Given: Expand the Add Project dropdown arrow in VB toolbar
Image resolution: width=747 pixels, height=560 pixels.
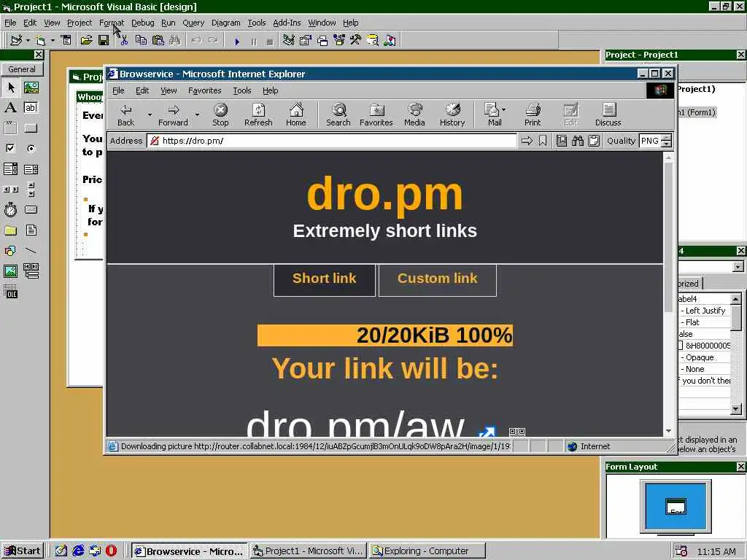Looking at the screenshot, I should coord(28,41).
